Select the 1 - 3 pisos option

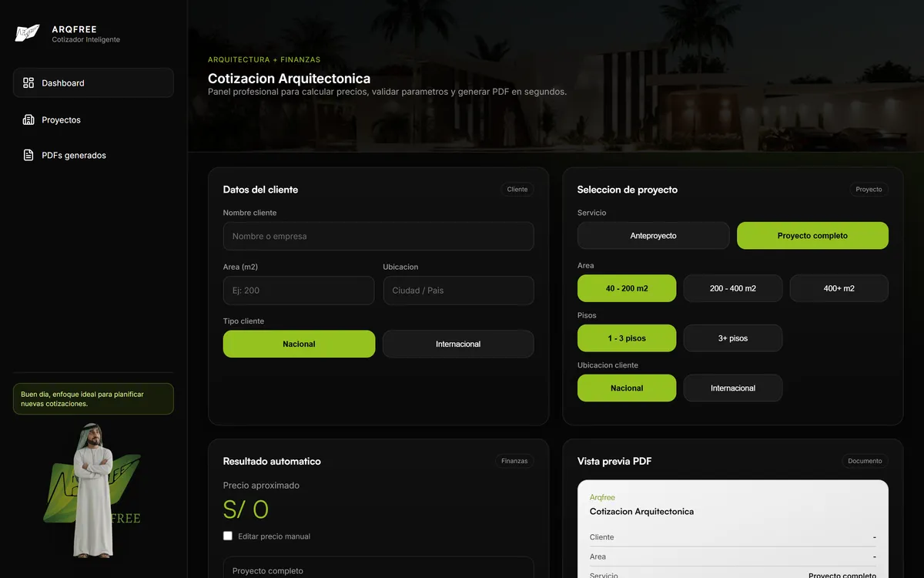click(627, 338)
